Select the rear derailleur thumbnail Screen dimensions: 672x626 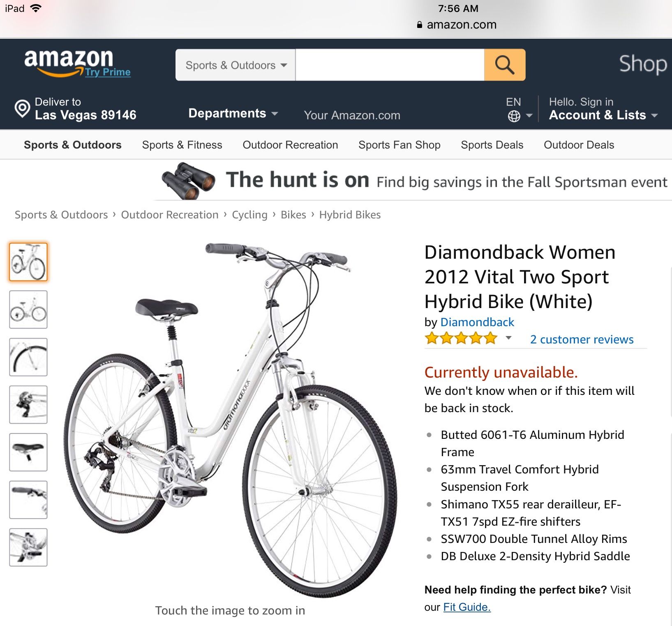[x=28, y=405]
